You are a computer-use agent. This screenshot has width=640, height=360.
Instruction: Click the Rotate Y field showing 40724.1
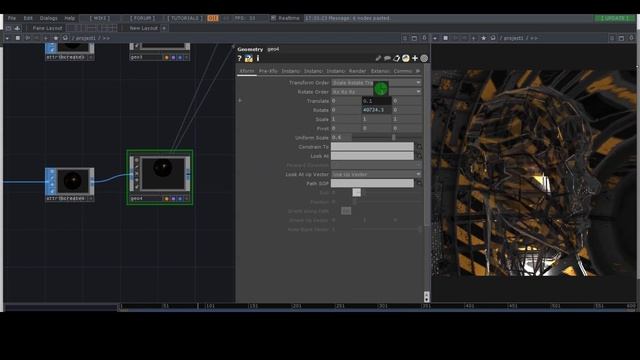376,110
